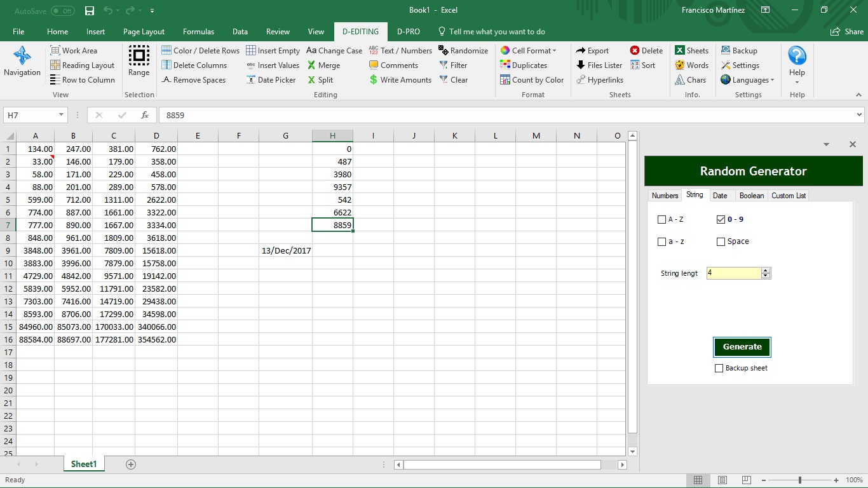The width and height of the screenshot is (868, 488).
Task: Show Words info tool
Action: [x=691, y=65]
